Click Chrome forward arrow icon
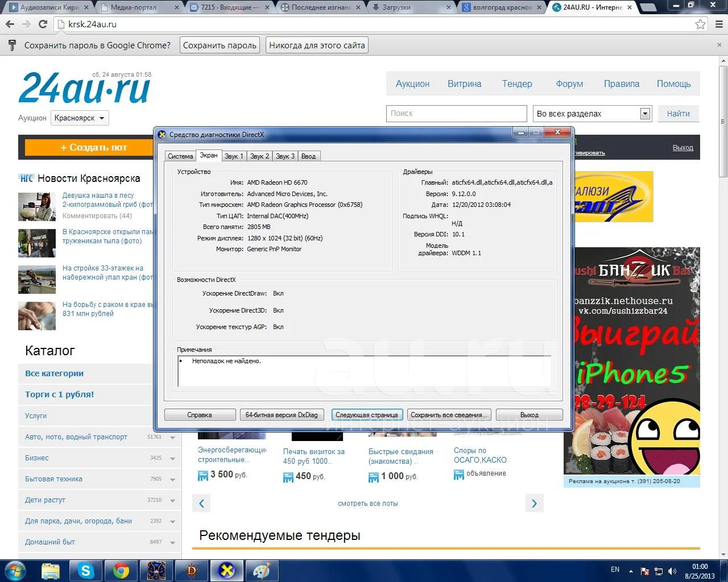 tap(26, 24)
